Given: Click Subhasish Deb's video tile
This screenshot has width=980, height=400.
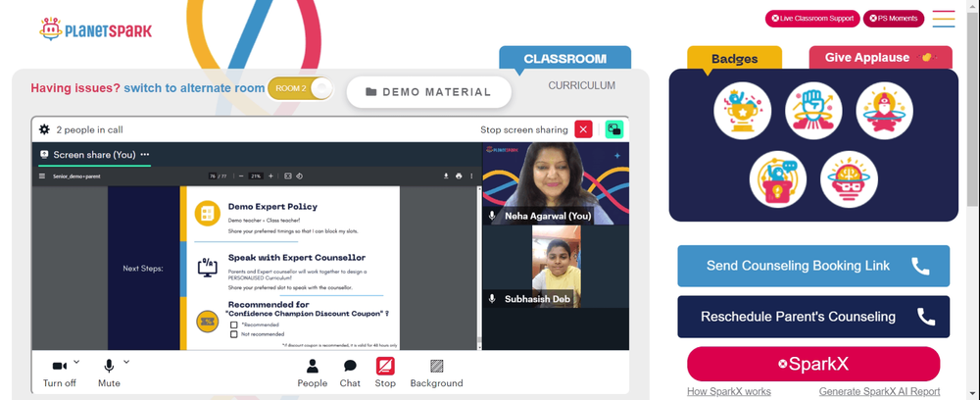Looking at the screenshot, I should pyautogui.click(x=557, y=267).
